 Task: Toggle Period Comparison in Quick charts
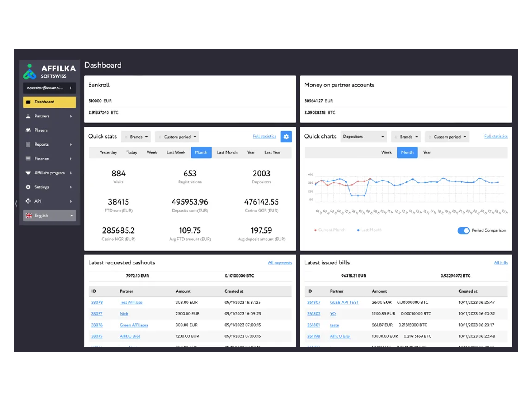coord(463,230)
